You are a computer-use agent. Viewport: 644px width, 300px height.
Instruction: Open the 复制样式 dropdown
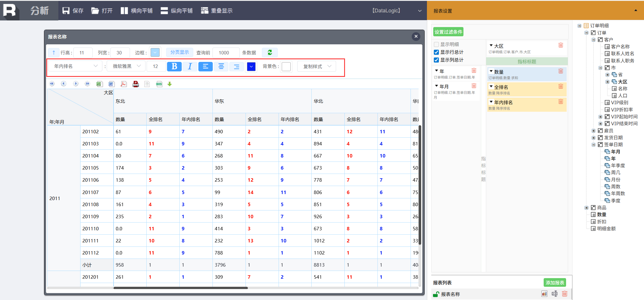click(317, 67)
